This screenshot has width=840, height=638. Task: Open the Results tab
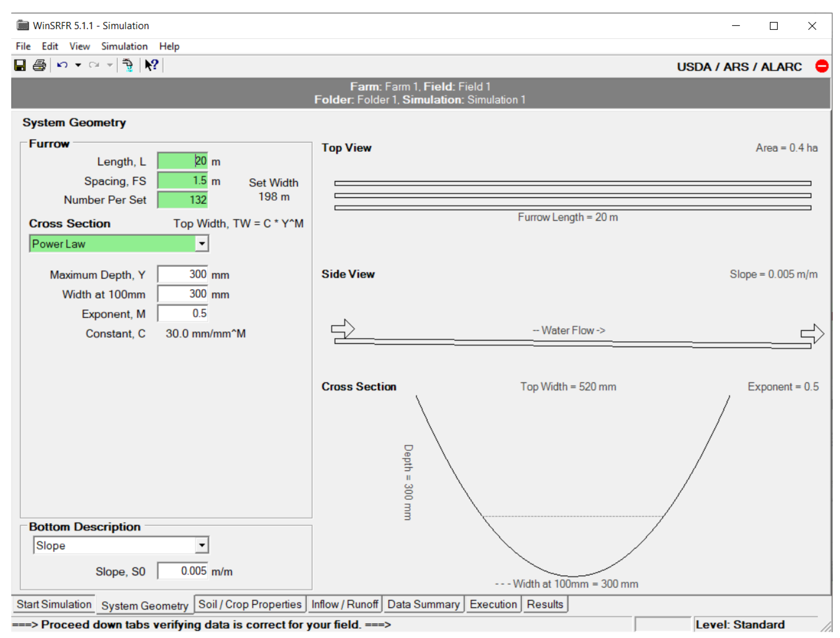coord(544,604)
